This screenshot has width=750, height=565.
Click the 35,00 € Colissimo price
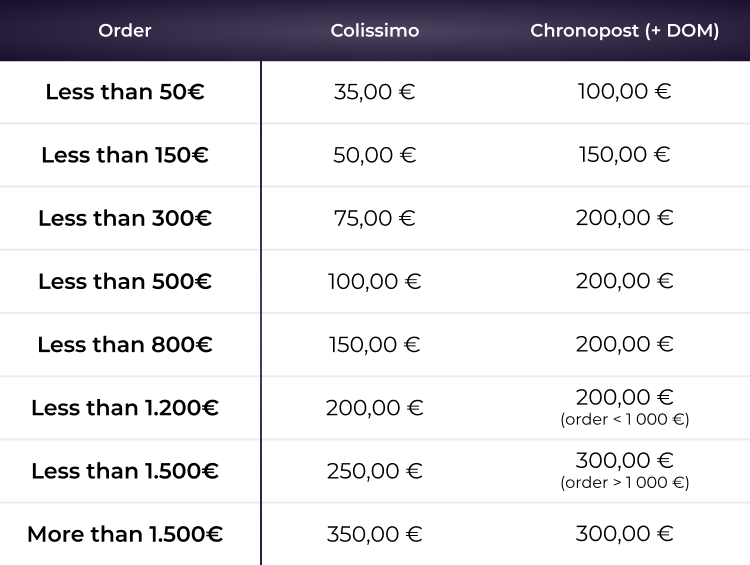click(375, 92)
